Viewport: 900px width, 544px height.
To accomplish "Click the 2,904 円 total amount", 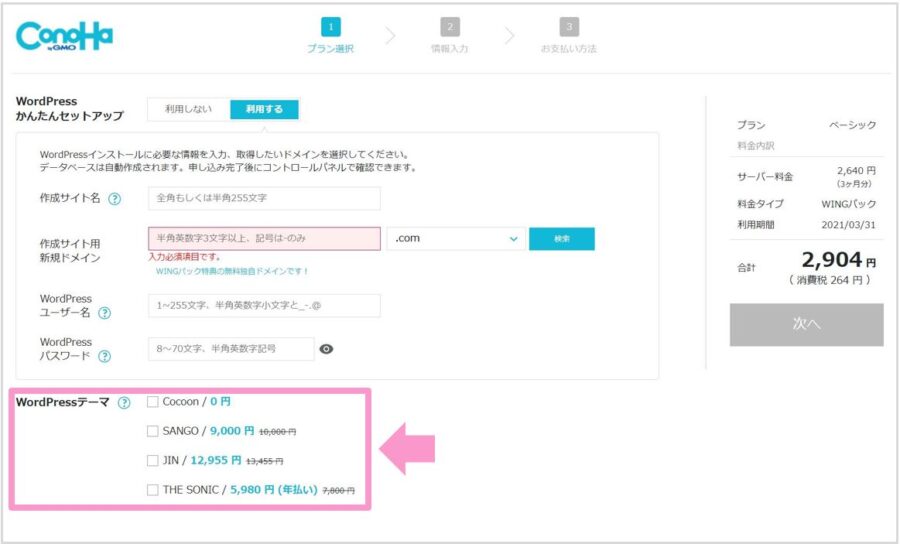I will [x=839, y=261].
